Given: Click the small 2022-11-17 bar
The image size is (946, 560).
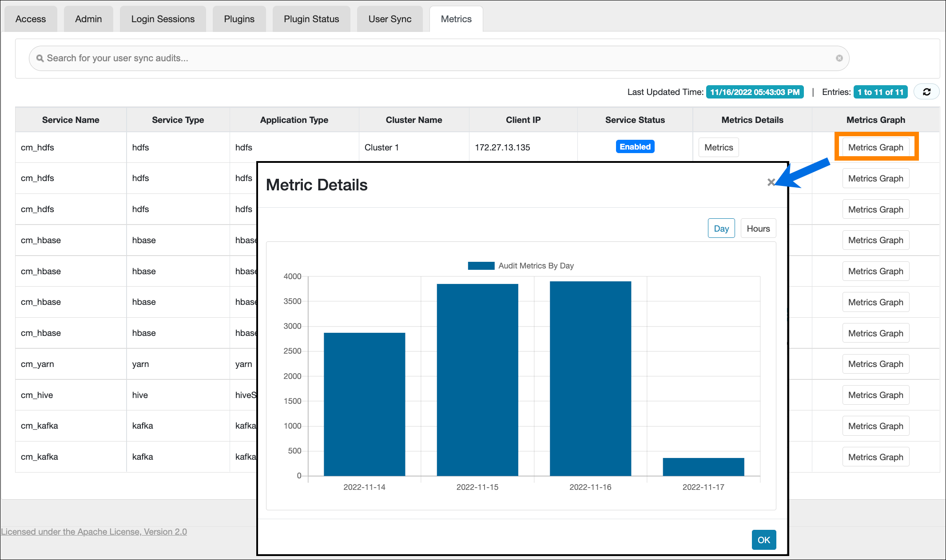Looking at the screenshot, I should [703, 467].
